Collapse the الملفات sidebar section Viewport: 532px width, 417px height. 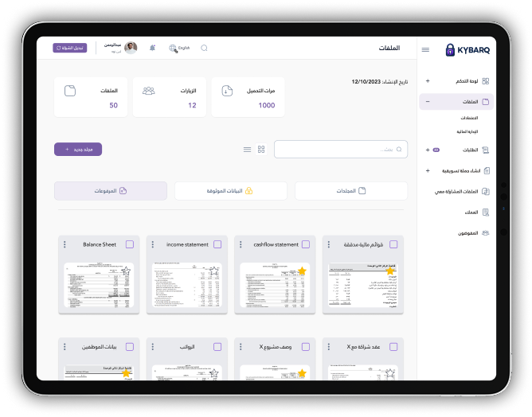tap(428, 102)
